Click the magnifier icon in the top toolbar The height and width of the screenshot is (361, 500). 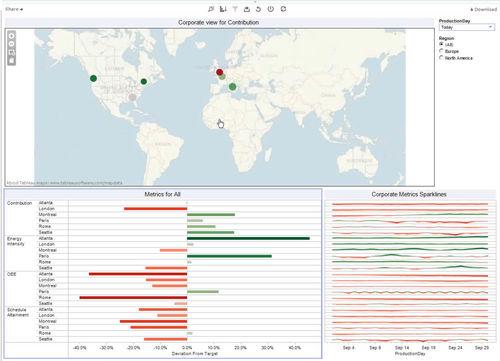[x=211, y=9]
